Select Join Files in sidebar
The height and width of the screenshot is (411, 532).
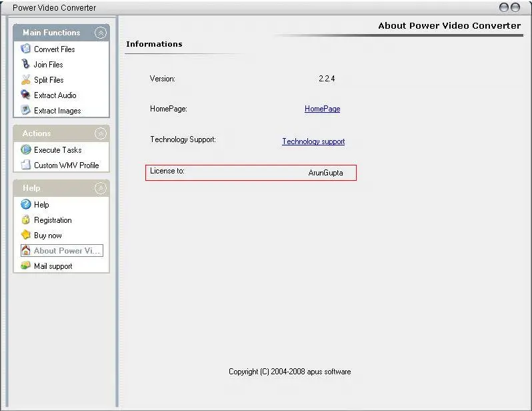tap(48, 65)
